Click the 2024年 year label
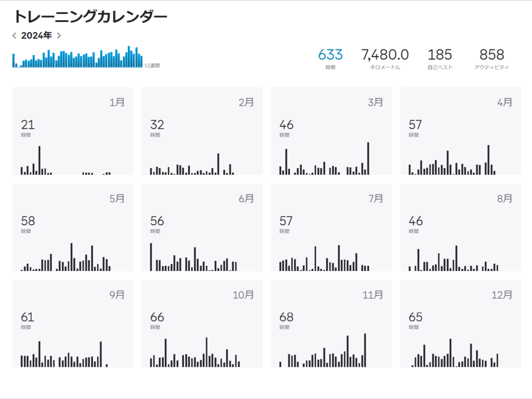 tap(36, 36)
